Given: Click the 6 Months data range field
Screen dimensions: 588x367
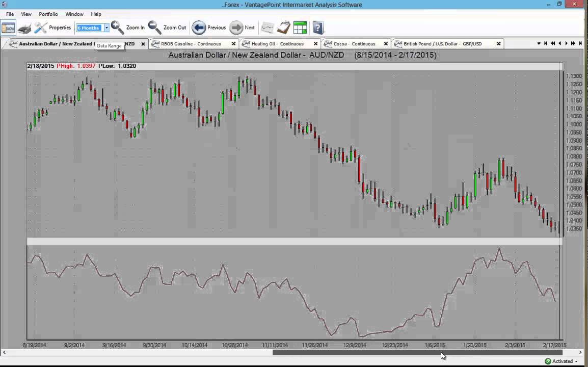Looking at the screenshot, I should (90, 28).
